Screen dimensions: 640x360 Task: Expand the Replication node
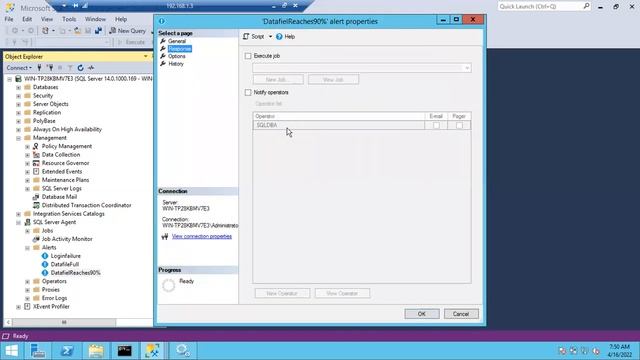pos(18,113)
